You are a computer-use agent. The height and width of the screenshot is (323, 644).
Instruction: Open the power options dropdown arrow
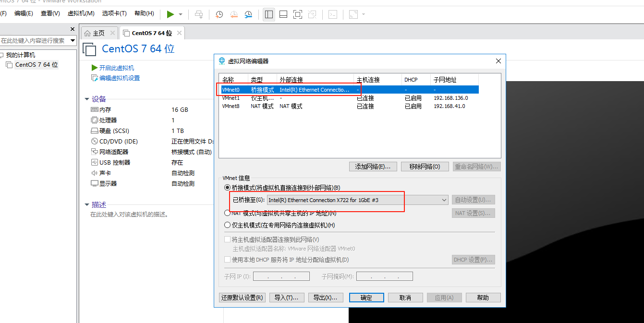181,14
